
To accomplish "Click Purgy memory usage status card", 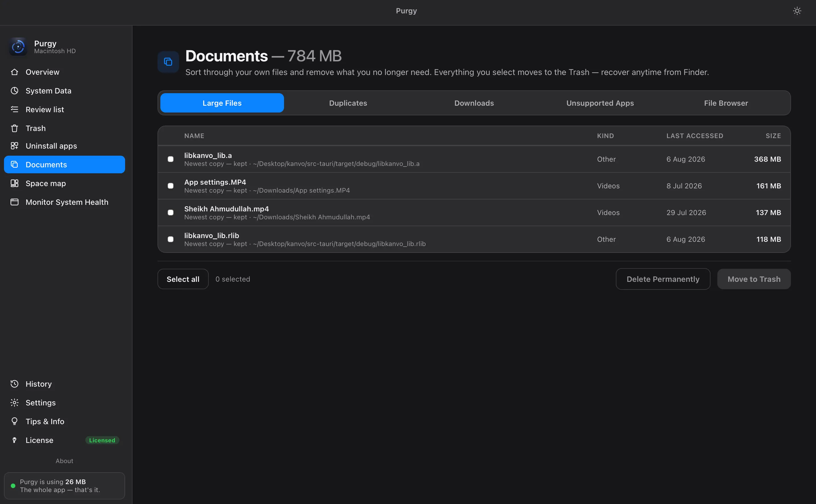I will [64, 486].
